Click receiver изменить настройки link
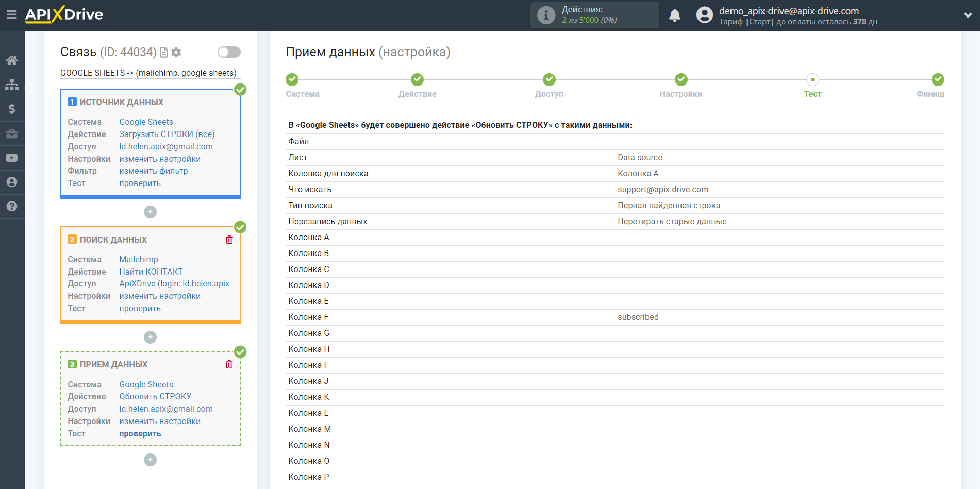 pyautogui.click(x=160, y=421)
